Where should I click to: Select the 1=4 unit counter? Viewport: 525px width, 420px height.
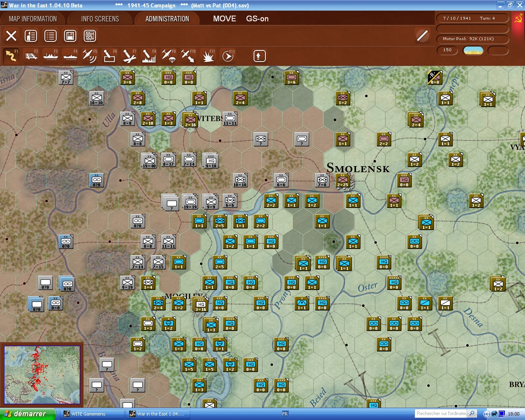tap(148, 283)
